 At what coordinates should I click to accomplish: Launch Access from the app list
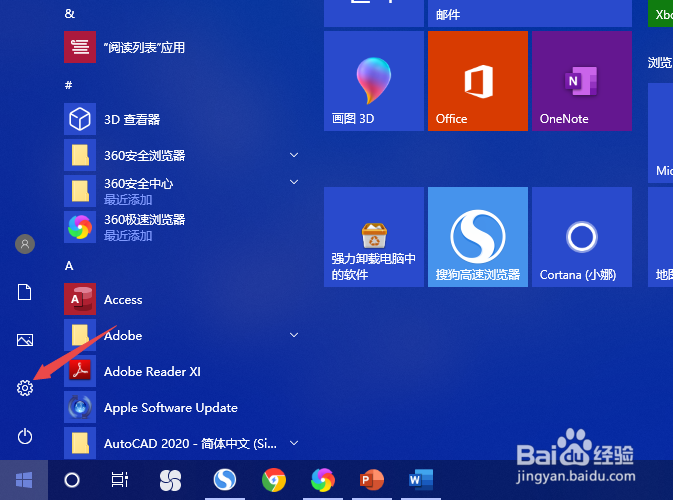coord(181,299)
